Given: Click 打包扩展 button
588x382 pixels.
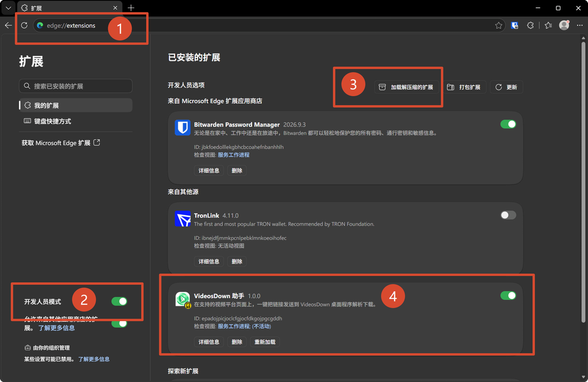Looking at the screenshot, I should click(464, 87).
